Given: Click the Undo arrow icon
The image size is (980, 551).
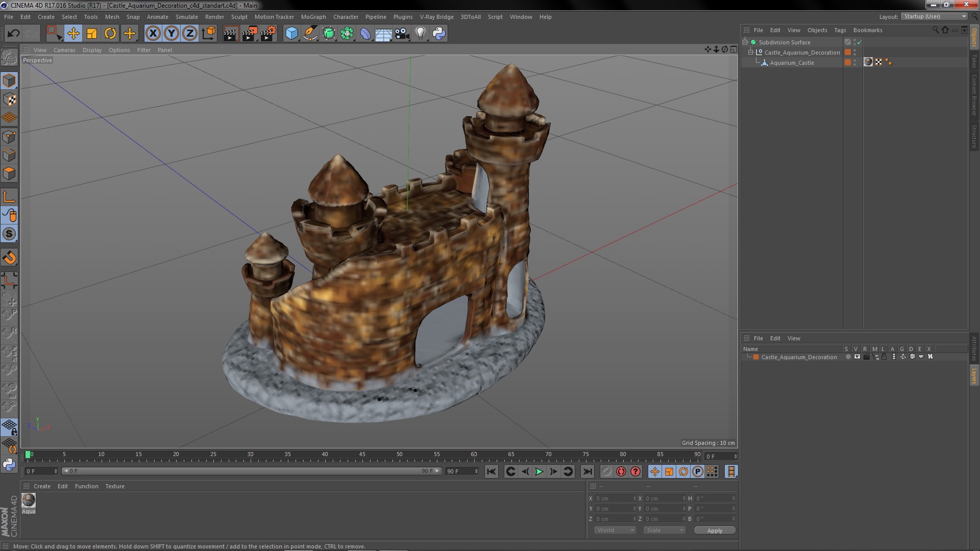Looking at the screenshot, I should tap(13, 34).
